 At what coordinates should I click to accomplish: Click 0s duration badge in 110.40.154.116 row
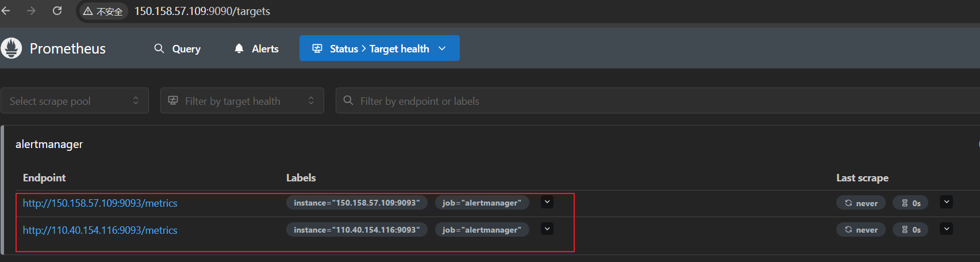(910, 230)
